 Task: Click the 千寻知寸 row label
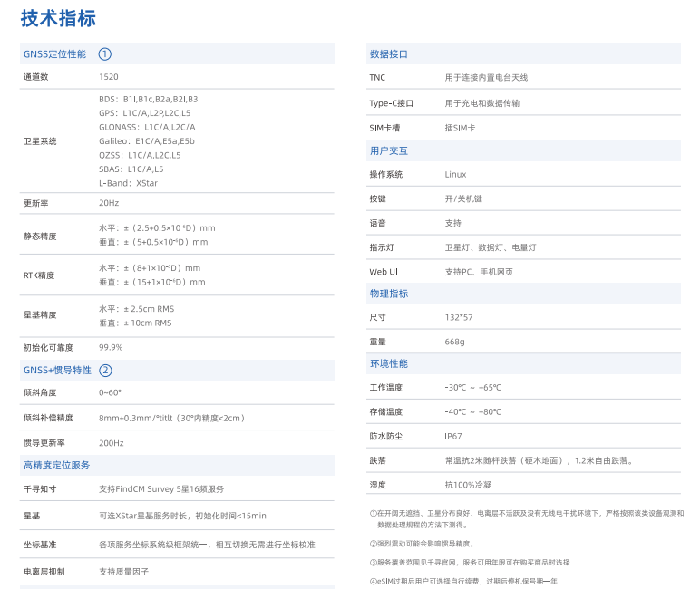pos(40,488)
